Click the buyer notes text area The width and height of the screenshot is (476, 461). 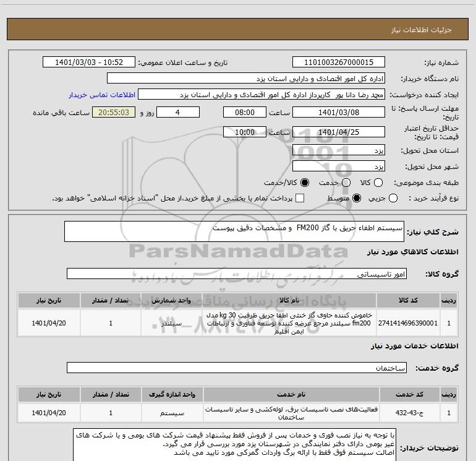pos(234,445)
